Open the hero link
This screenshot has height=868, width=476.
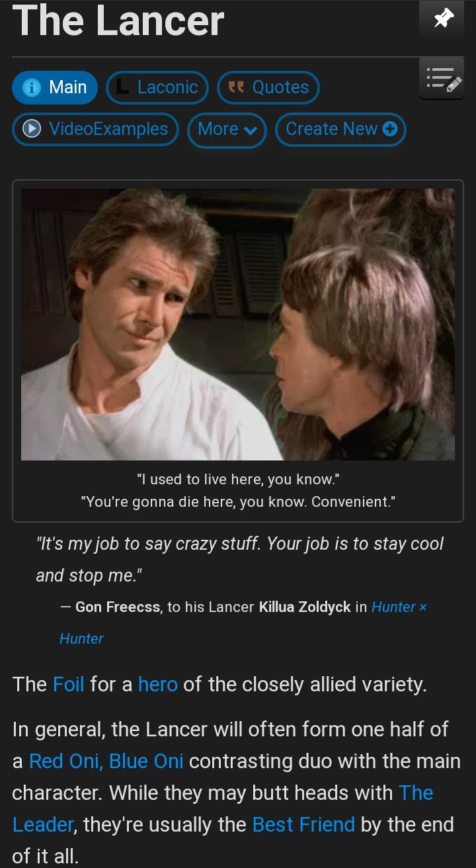point(158,684)
